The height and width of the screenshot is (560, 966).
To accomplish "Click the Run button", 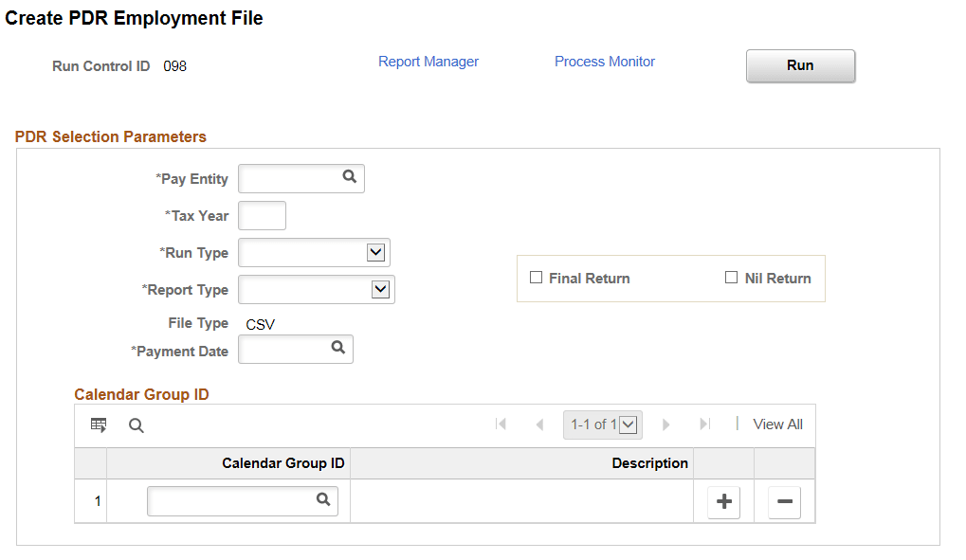I will point(799,65).
